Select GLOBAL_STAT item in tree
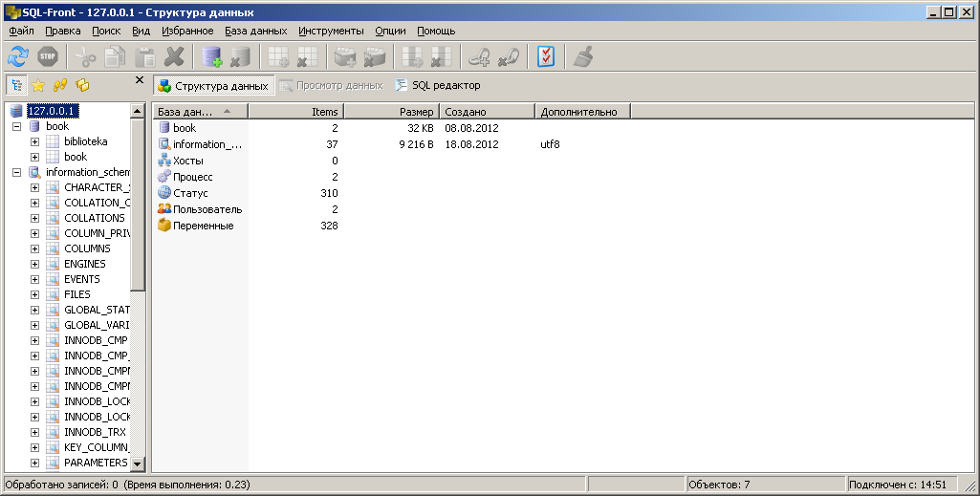The image size is (980, 496). [97, 310]
